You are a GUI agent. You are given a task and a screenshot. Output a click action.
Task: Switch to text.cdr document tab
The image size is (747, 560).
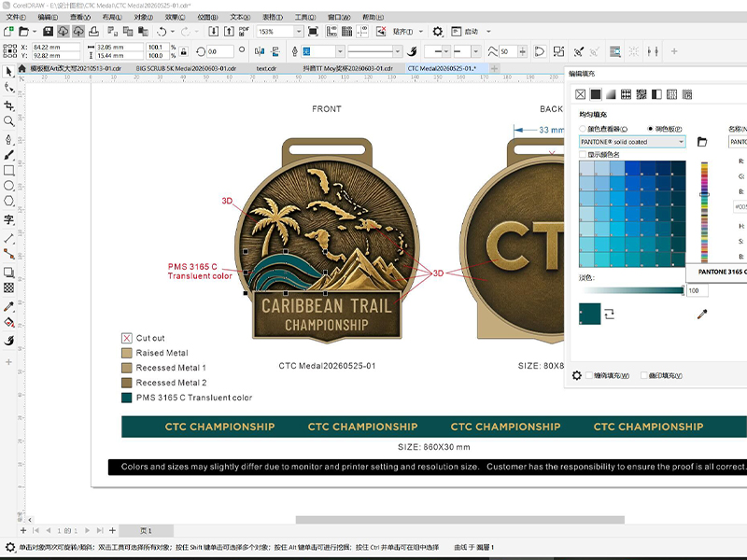click(266, 68)
